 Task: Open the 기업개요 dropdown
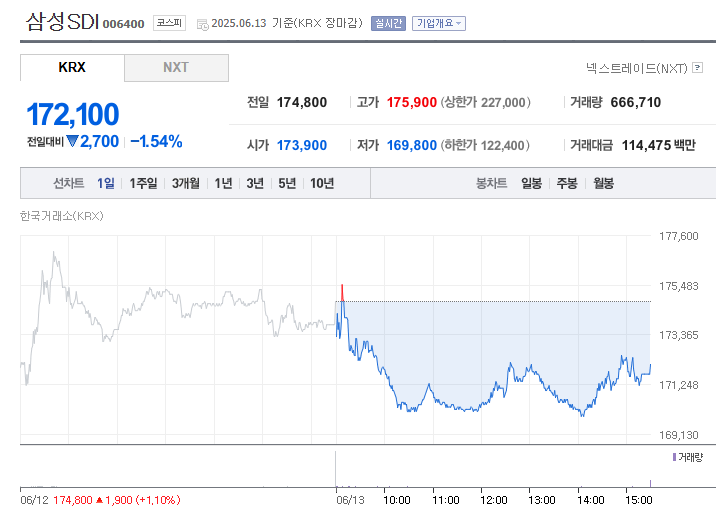[x=439, y=23]
